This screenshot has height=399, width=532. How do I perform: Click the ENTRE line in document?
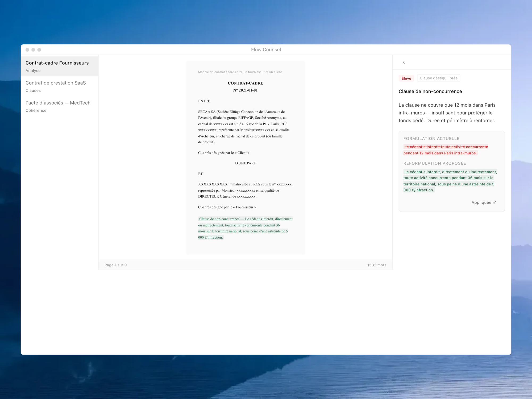point(204,101)
